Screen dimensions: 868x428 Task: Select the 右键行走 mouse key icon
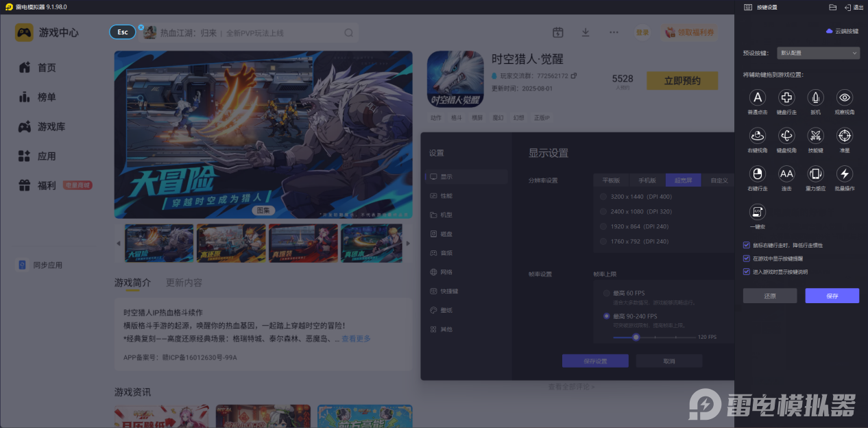757,174
